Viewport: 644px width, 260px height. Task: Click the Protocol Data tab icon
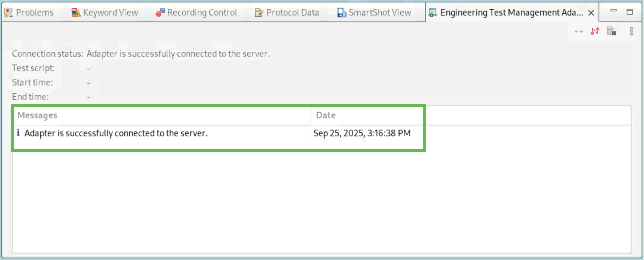click(x=259, y=13)
